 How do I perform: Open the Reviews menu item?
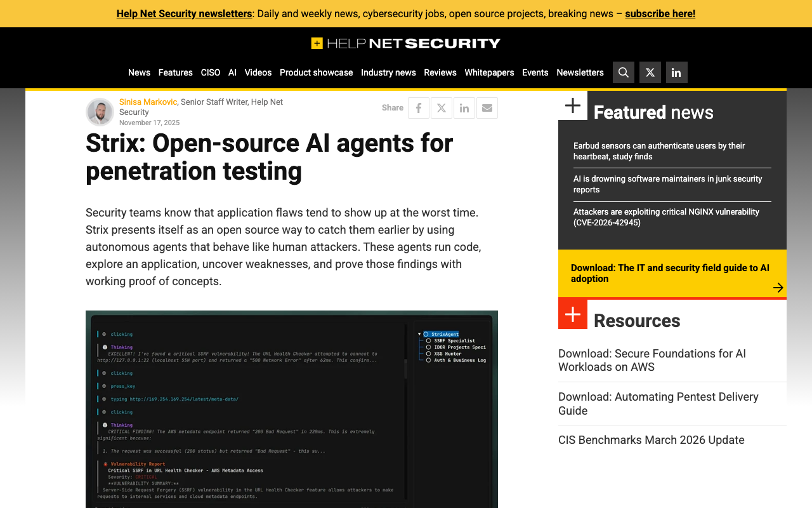click(x=440, y=72)
